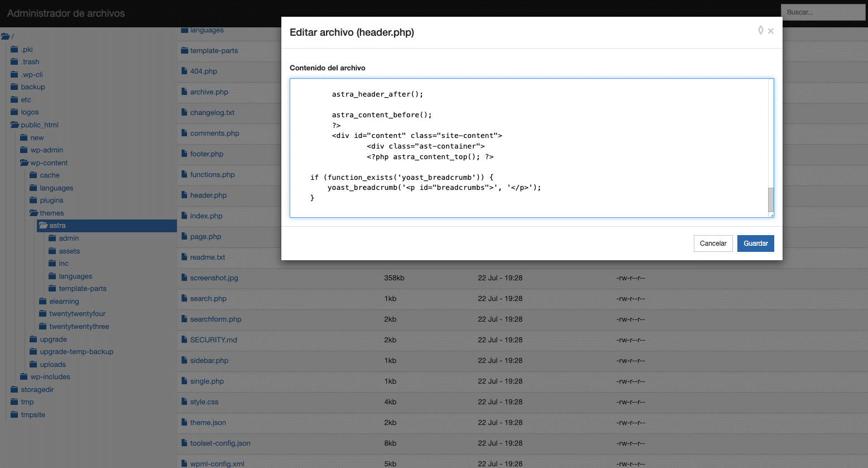This screenshot has height=468, width=868.
Task: Collapse the wp-content folder icon
Action: pos(24,163)
